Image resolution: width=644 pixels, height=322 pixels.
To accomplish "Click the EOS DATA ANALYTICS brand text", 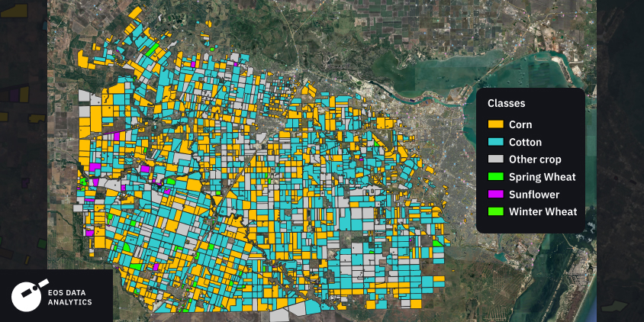I will [x=70, y=298].
